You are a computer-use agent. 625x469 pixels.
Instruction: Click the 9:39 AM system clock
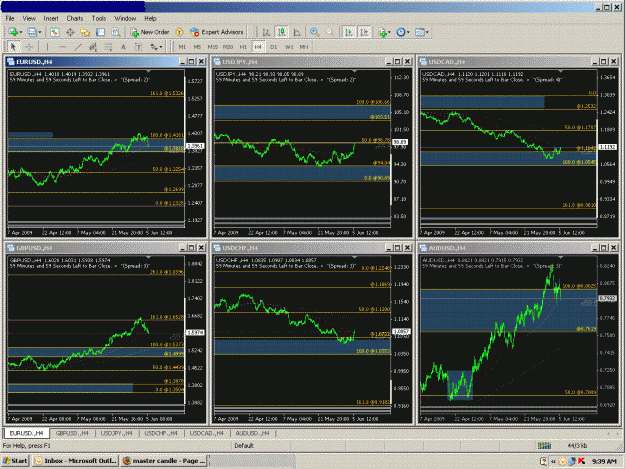[x=604, y=461]
